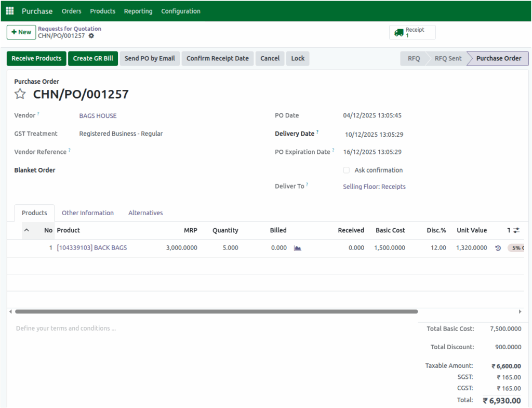
Task: Open the Receipt smart button with truck icon
Action: [x=412, y=32]
